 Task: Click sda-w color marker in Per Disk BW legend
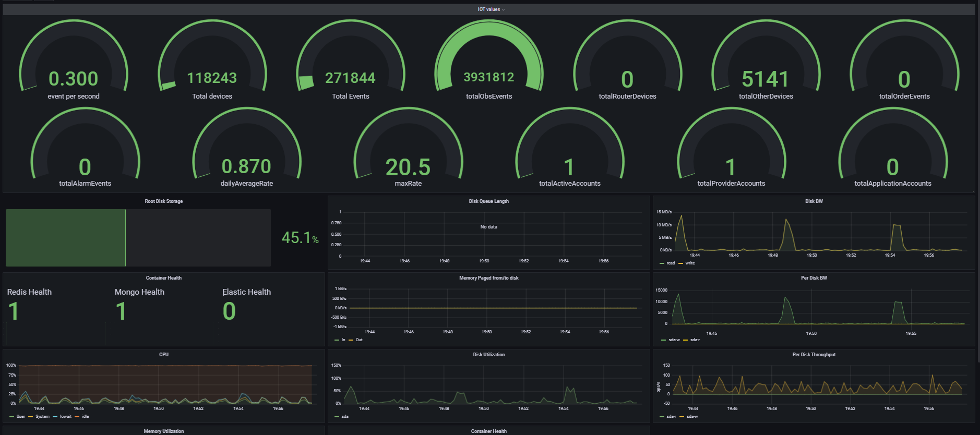pos(663,340)
